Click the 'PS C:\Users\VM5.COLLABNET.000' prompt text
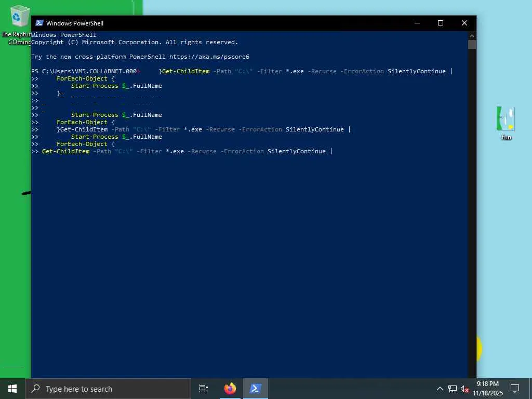532x399 pixels. pos(84,71)
